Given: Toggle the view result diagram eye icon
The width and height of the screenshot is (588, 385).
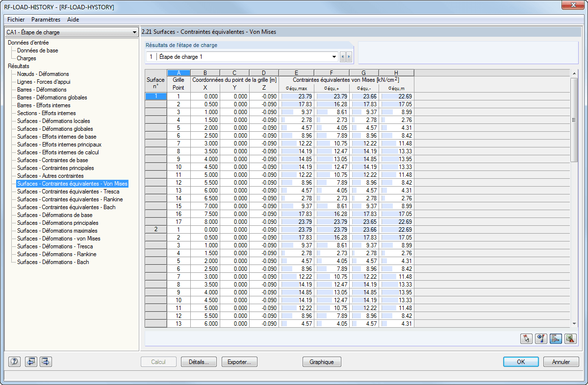Looking at the screenshot, I should [541, 338].
